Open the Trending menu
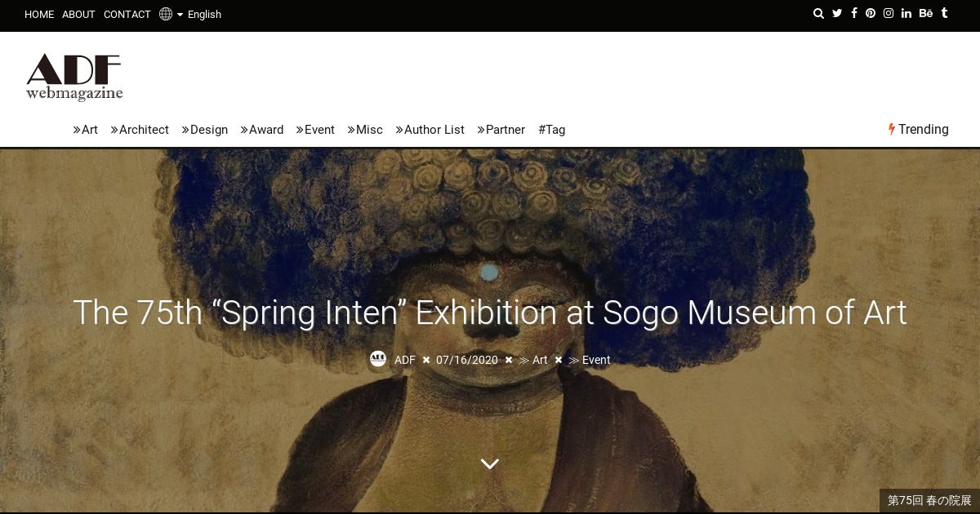Image resolution: width=980 pixels, height=514 pixels. coord(919,129)
